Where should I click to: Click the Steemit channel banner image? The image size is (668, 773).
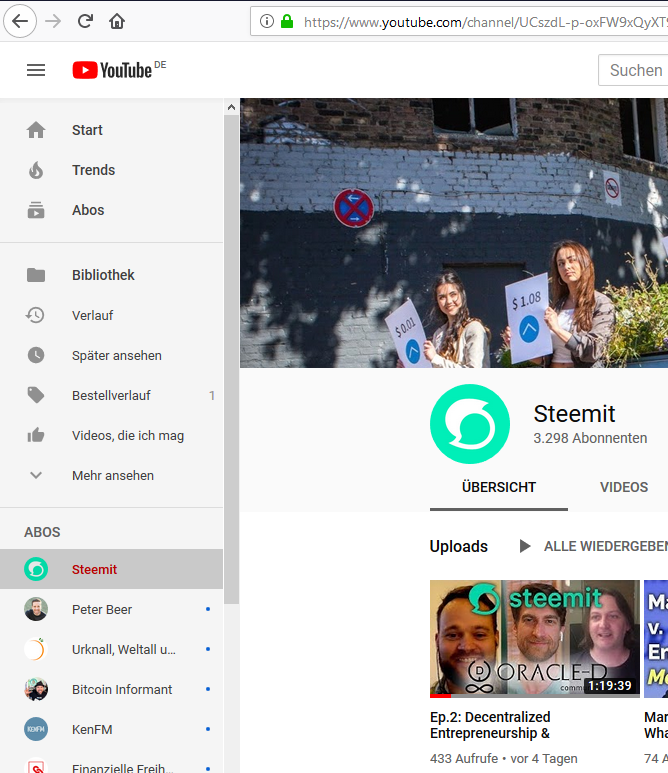(454, 233)
